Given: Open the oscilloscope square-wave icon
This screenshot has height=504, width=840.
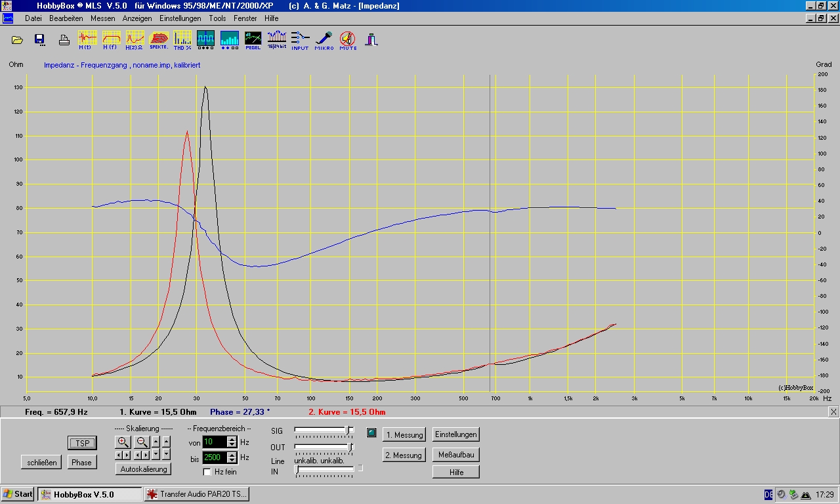Looking at the screenshot, I should (206, 40).
